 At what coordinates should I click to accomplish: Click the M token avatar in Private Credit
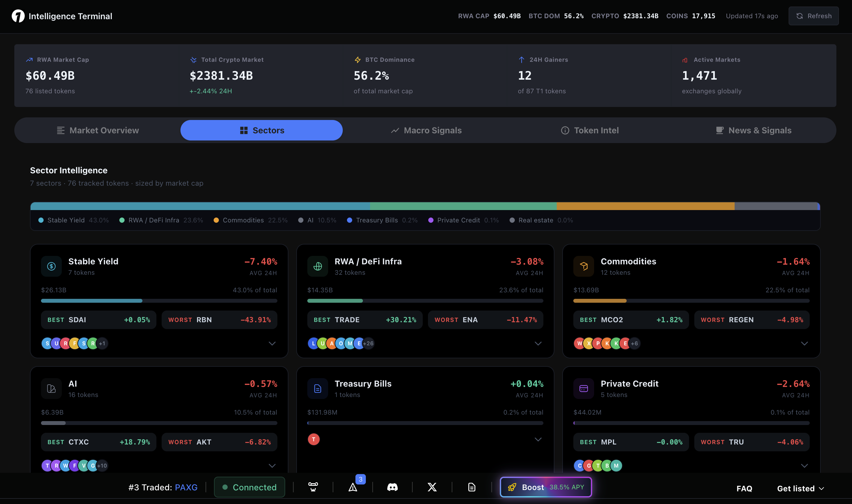(616, 466)
